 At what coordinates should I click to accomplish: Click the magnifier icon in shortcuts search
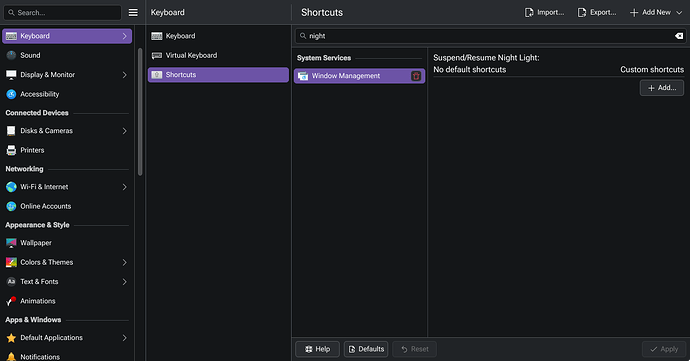(x=303, y=36)
